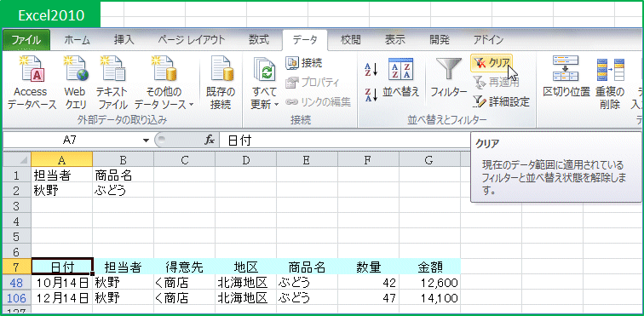644x316 pixels.
Task: Select row 7 header
Action: 17,267
